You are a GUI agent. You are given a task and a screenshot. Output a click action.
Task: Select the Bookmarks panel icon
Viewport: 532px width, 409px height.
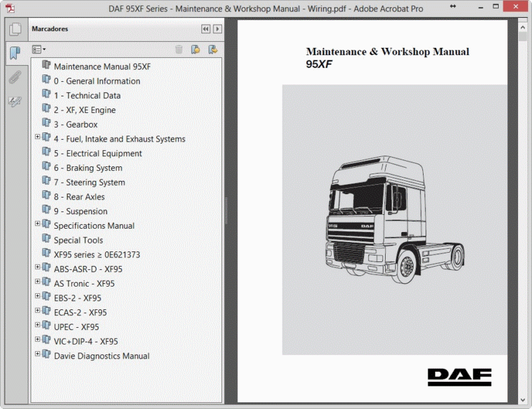[15, 53]
